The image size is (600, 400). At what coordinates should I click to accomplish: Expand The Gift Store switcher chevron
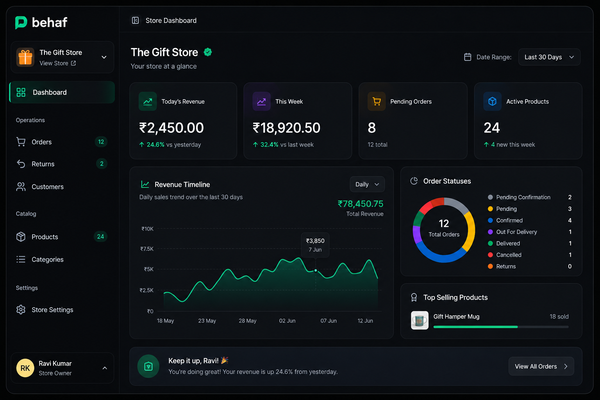104,57
